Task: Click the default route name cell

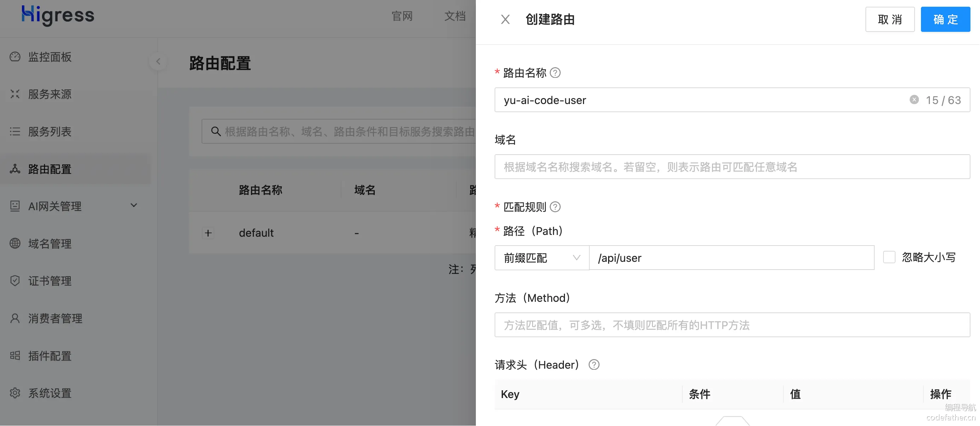Action: tap(256, 233)
